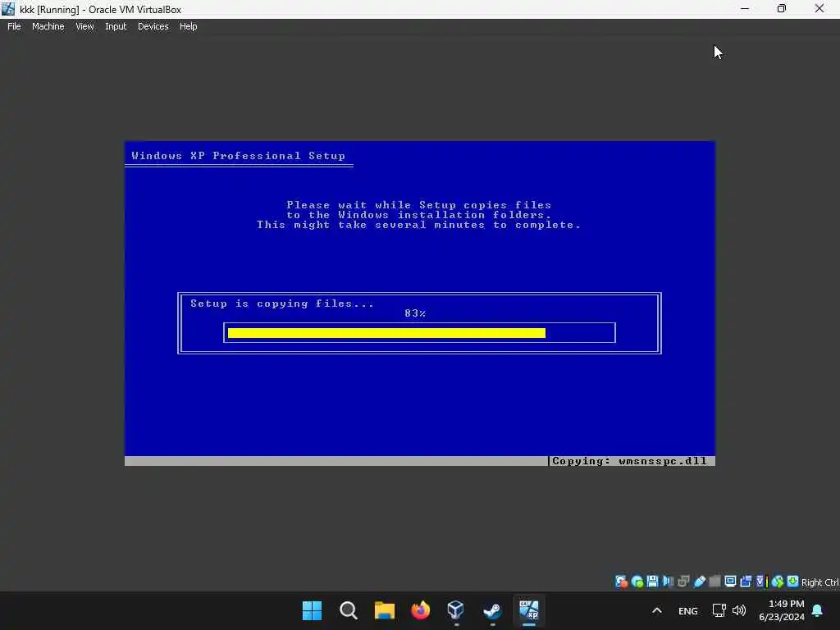
Task: Open the View menu
Action: [x=84, y=26]
